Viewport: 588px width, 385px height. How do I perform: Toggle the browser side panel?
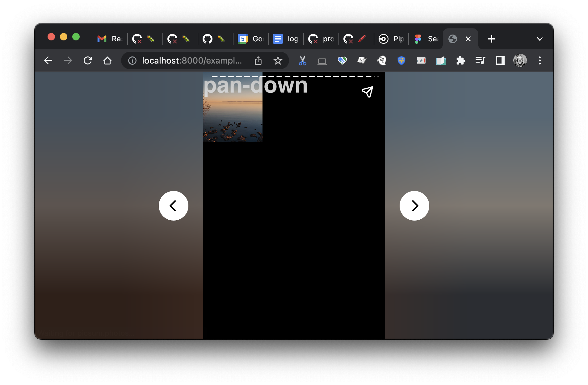click(x=500, y=60)
